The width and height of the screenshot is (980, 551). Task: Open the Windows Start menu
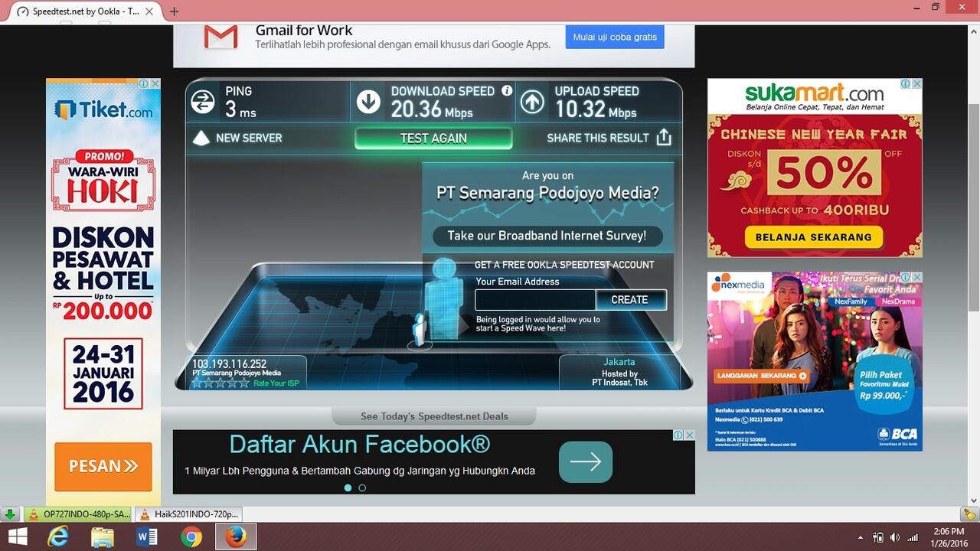point(17,537)
